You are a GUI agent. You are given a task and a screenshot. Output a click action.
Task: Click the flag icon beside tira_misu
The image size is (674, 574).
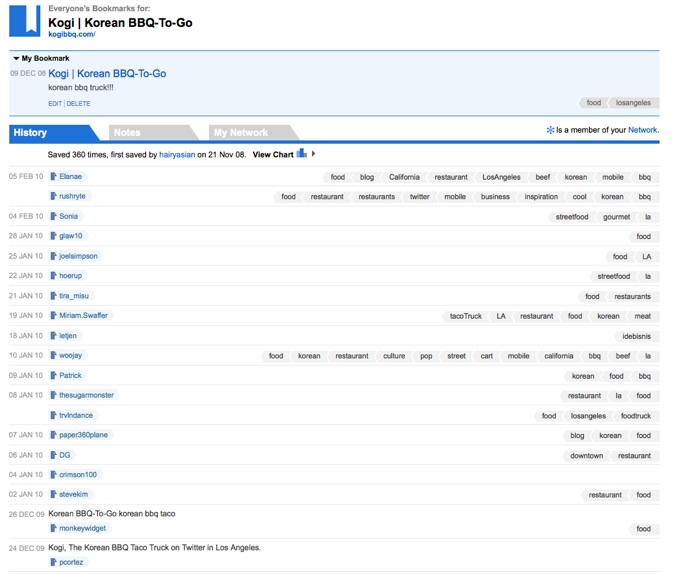coord(54,296)
